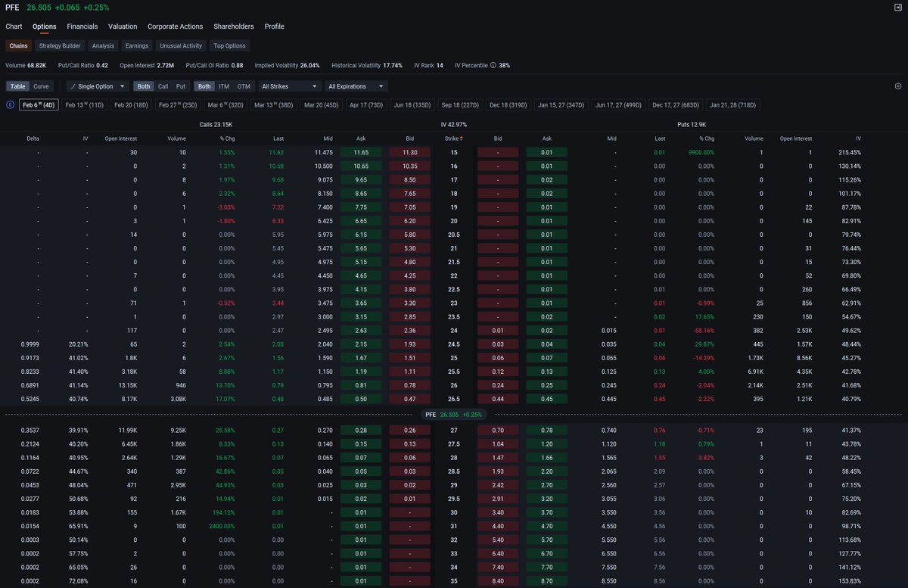Click the circled E icon before the expiration dates
908x588 pixels.
click(x=10, y=105)
